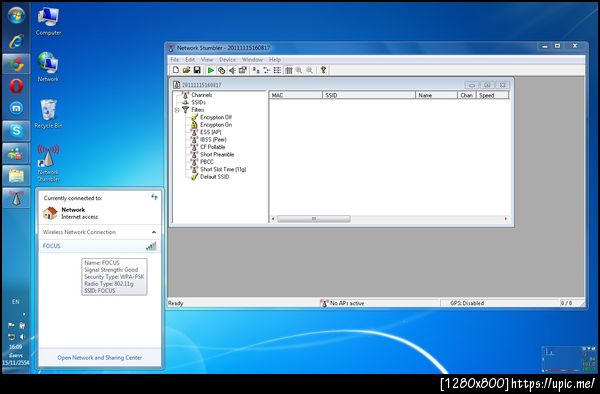
Task: Collapse the Wireless Network Connection section
Action: [x=154, y=232]
